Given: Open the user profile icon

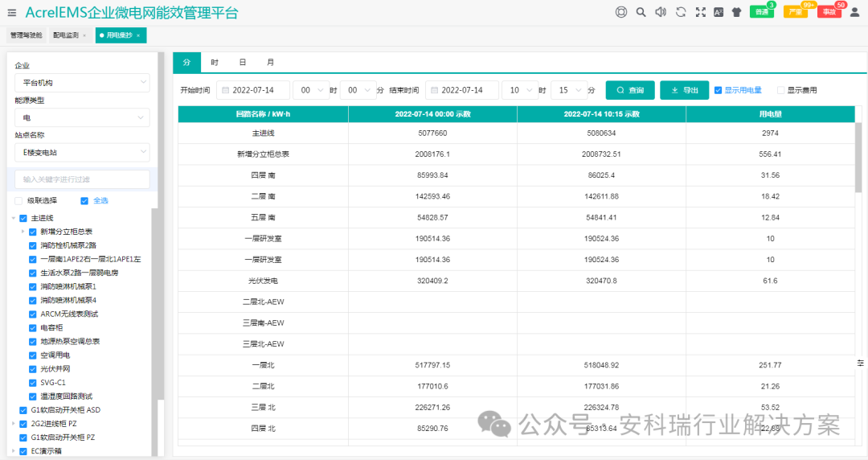Looking at the screenshot, I should click(x=854, y=12).
